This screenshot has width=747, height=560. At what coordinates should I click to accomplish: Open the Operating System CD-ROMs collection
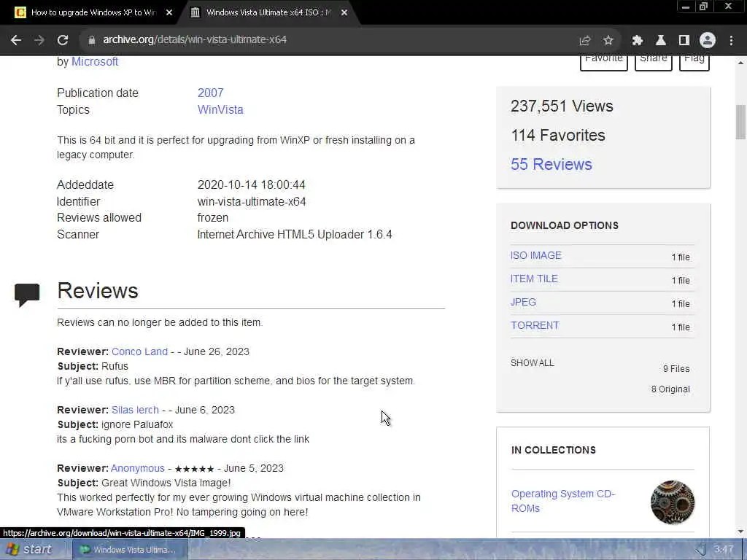click(563, 501)
